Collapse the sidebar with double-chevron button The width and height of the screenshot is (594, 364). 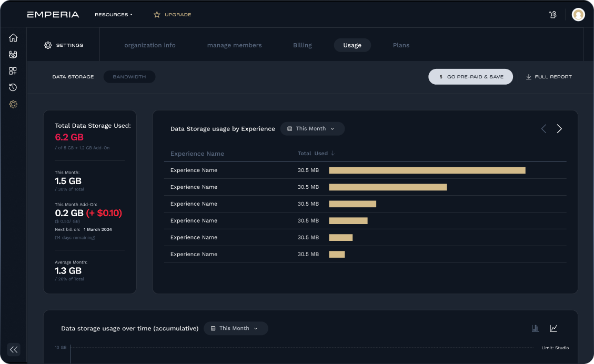pyautogui.click(x=14, y=349)
